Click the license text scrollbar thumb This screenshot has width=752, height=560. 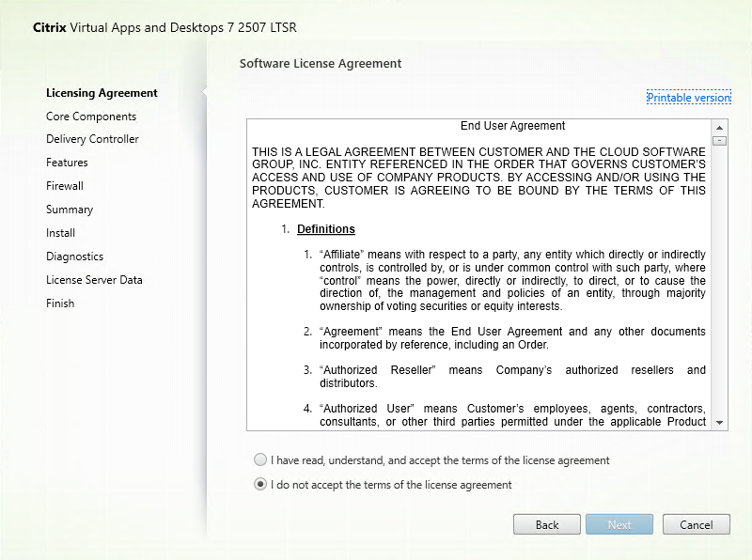click(x=720, y=141)
